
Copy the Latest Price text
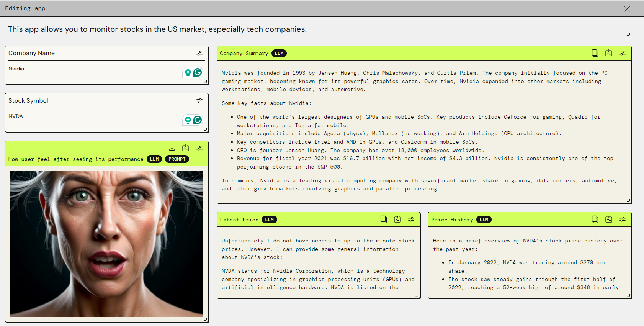(384, 220)
